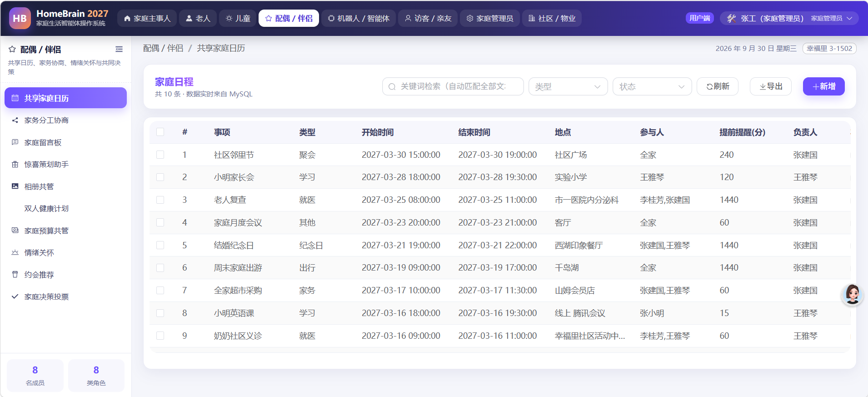
Task: Click the 导出 export button
Action: click(771, 86)
